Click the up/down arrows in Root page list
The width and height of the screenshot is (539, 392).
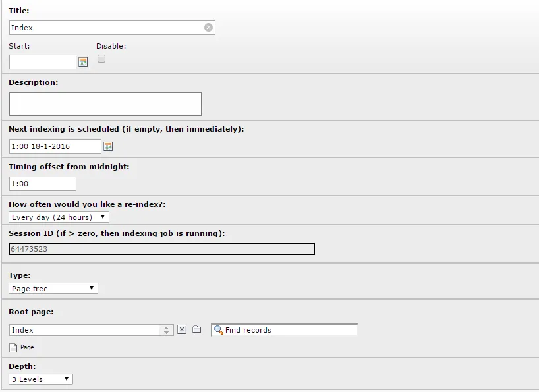click(x=166, y=330)
